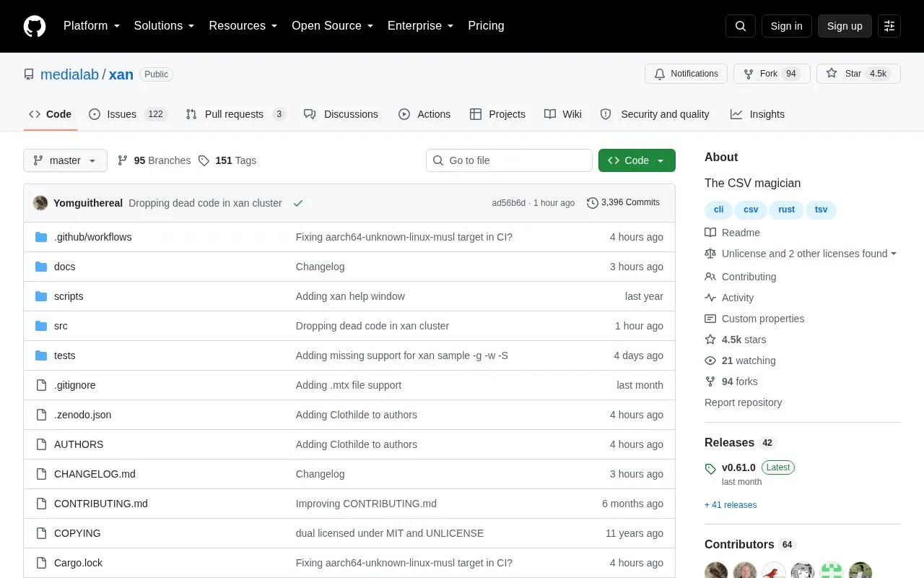Click Yomguithereal's avatar image
This screenshot has width=924, height=578.
coord(40,203)
